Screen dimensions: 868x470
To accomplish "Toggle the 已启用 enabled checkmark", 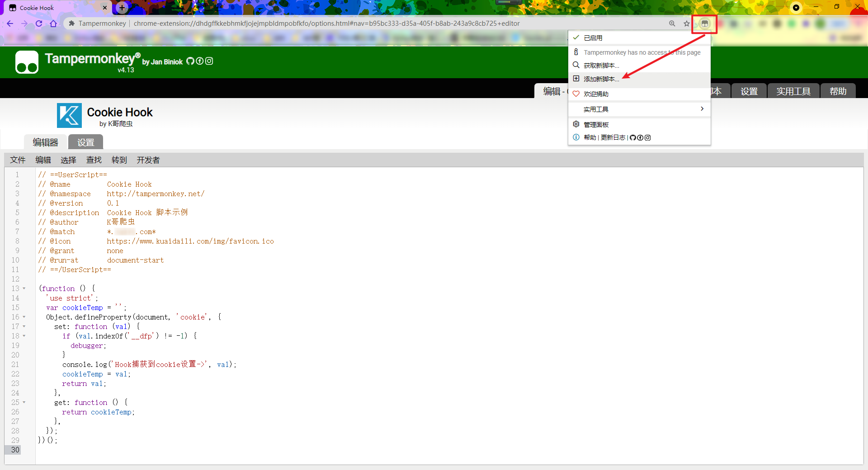I will pos(576,38).
